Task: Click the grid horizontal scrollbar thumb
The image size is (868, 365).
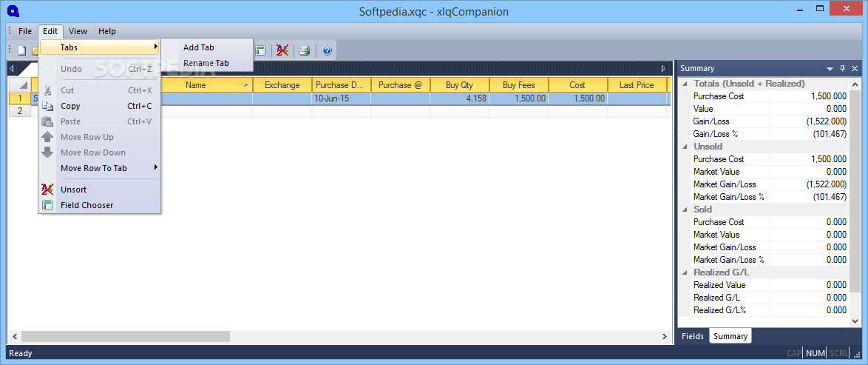Action: click(x=126, y=336)
